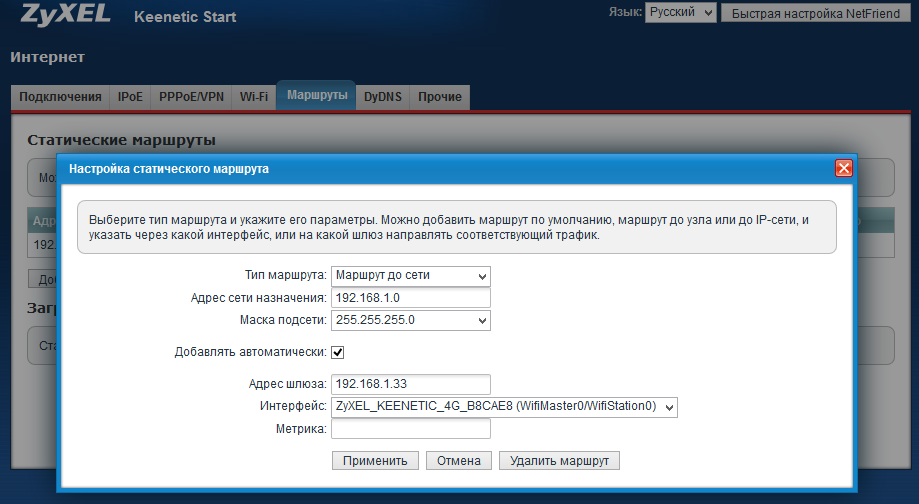Close the static route settings dialog
This screenshot has height=504, width=919.
[x=843, y=169]
